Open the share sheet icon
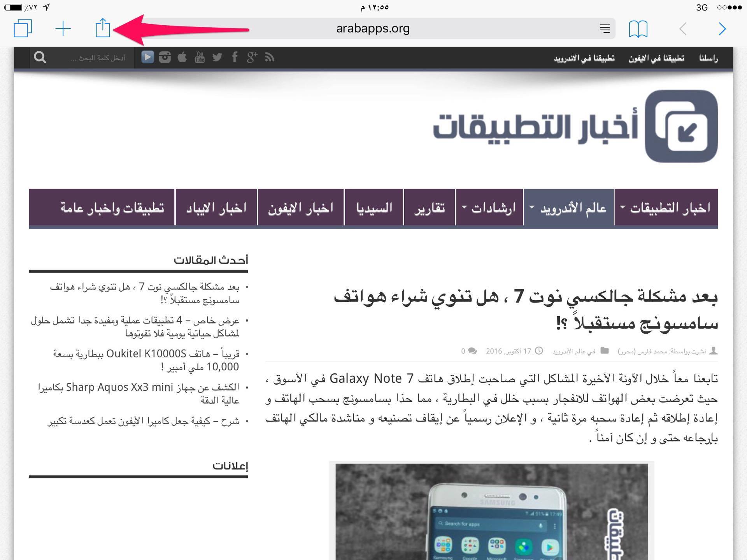 coord(103,28)
